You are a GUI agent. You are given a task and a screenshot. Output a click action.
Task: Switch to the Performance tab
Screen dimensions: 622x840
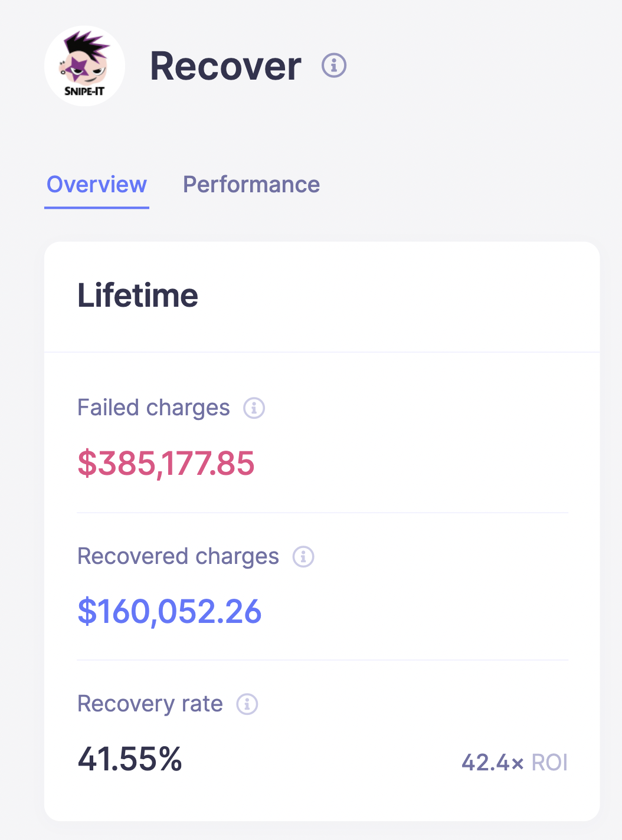click(251, 185)
